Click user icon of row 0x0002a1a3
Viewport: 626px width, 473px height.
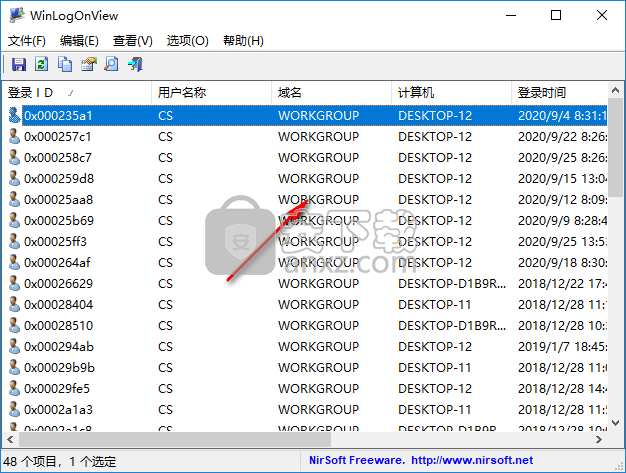coord(14,410)
